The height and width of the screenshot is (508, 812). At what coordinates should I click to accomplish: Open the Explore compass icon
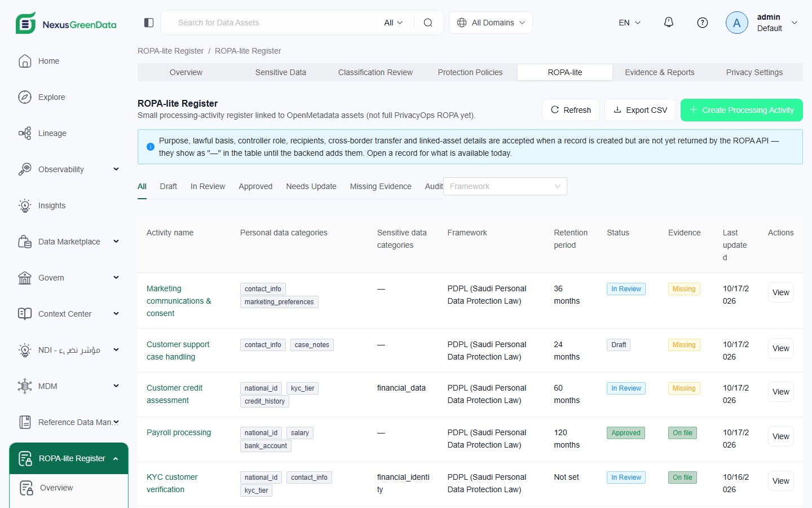(25, 97)
